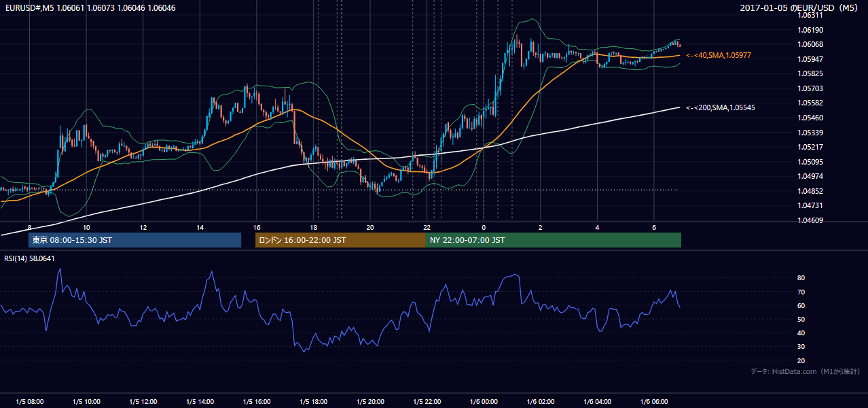
Task: Click price axis value 1.05825
Action: click(810, 73)
